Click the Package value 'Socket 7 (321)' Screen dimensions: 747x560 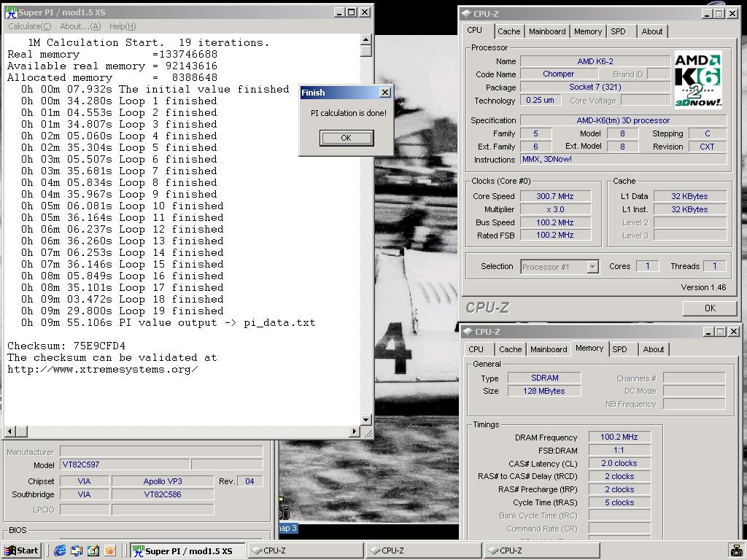[595, 87]
